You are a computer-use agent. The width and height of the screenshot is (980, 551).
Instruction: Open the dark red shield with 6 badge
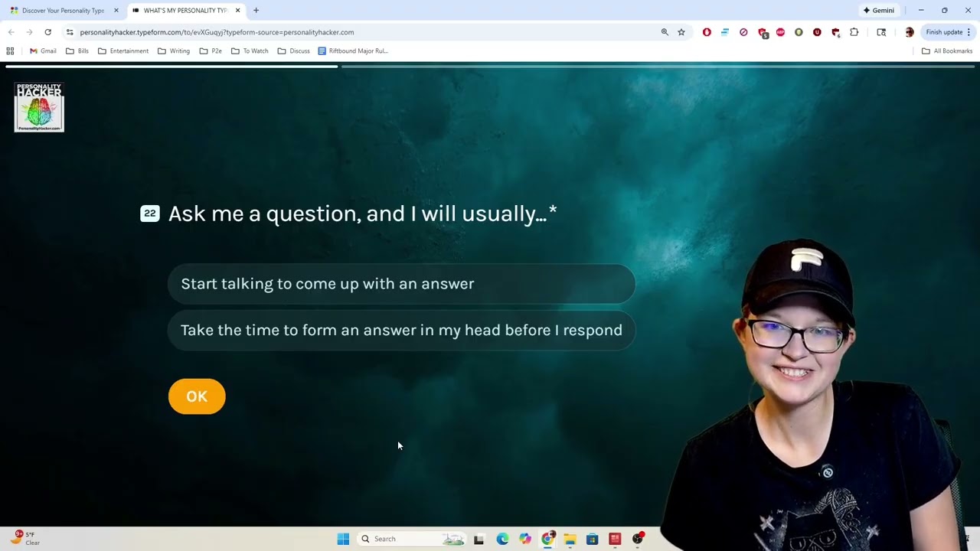(x=836, y=33)
